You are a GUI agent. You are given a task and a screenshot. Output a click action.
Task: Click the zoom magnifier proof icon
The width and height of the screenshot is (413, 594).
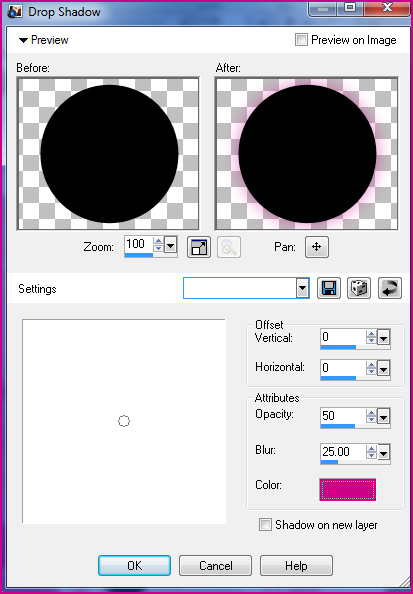[229, 247]
